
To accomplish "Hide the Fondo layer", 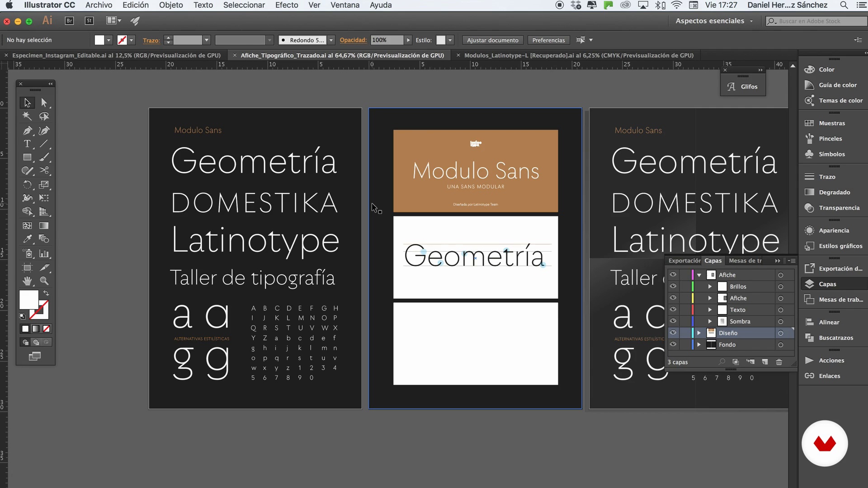I will click(x=673, y=344).
